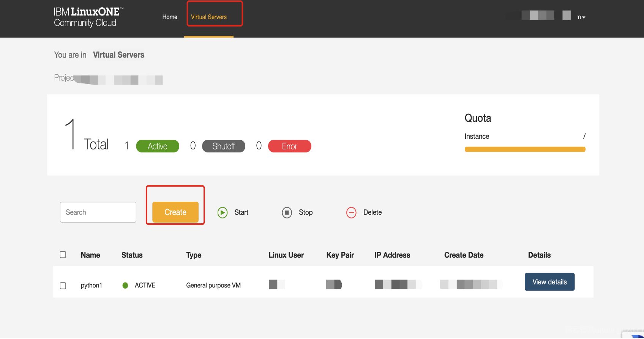Tick the select-all checkbox in table header
The image size is (644, 339).
coord(63,255)
